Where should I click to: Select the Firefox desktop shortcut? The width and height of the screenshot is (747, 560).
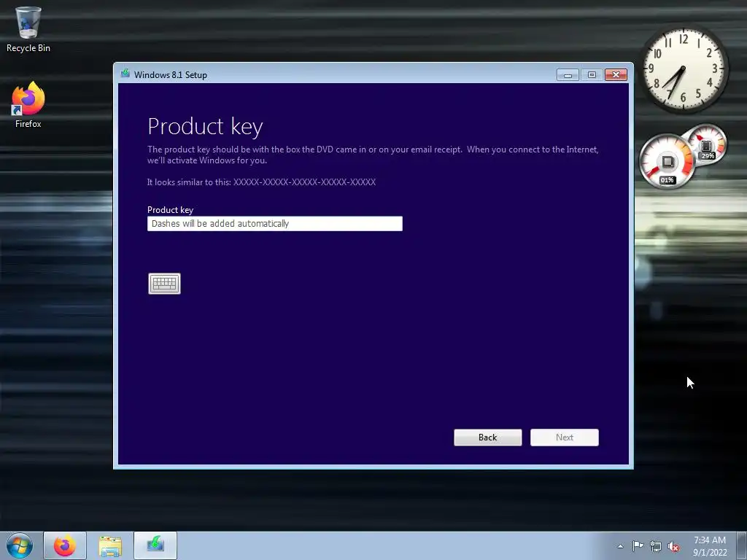pos(28,105)
